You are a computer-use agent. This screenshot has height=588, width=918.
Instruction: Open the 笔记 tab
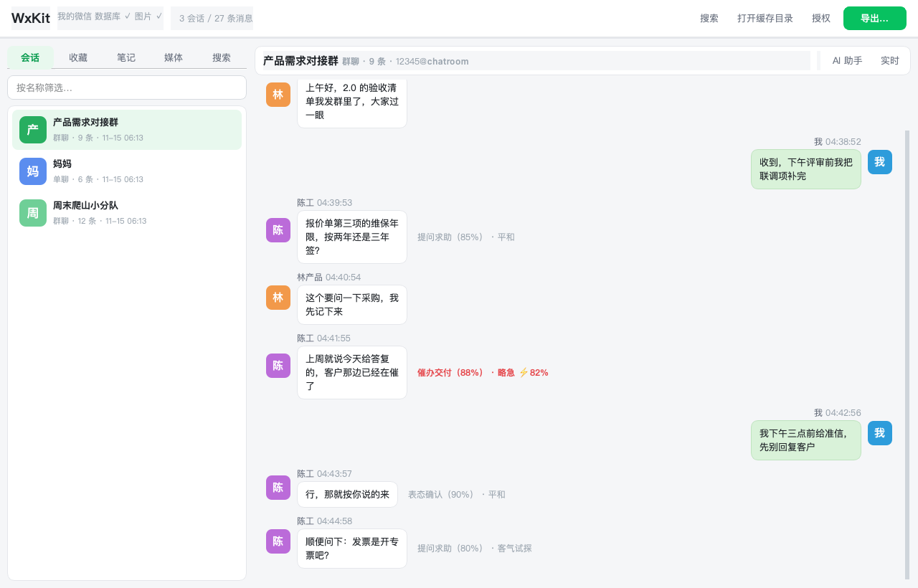point(126,57)
